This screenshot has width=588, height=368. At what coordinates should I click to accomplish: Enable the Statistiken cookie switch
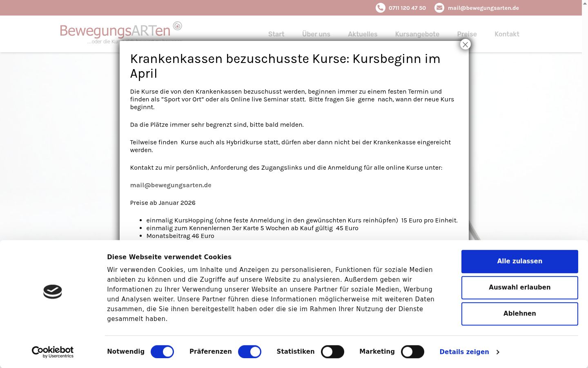tap(332, 352)
